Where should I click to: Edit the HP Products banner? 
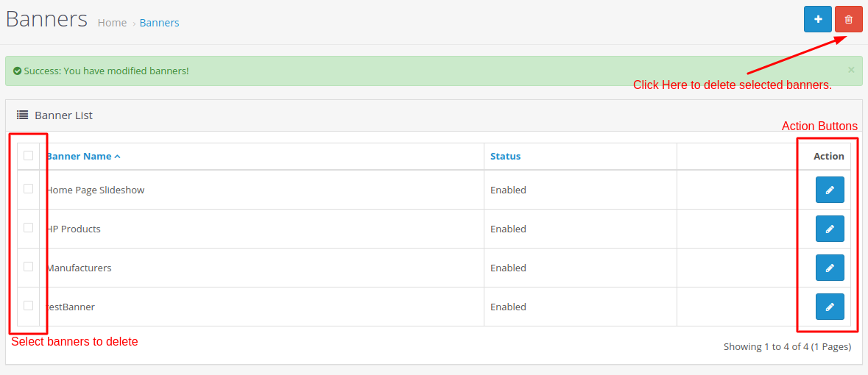[830, 229]
